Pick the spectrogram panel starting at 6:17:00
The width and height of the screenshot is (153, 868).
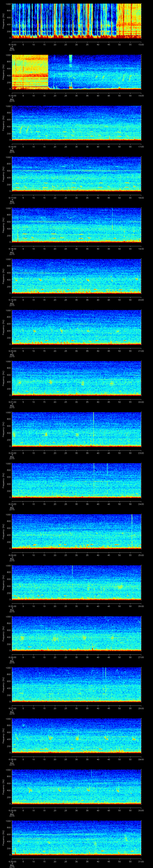click(77, 174)
